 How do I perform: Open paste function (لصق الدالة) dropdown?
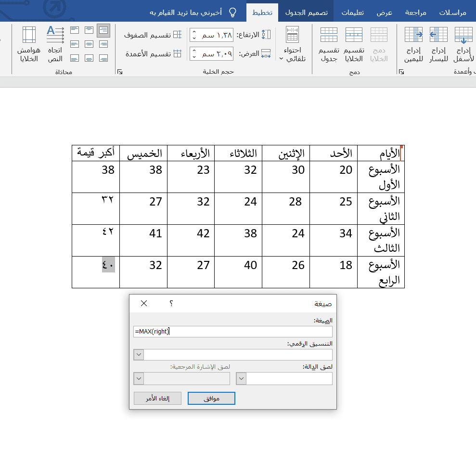tap(242, 379)
